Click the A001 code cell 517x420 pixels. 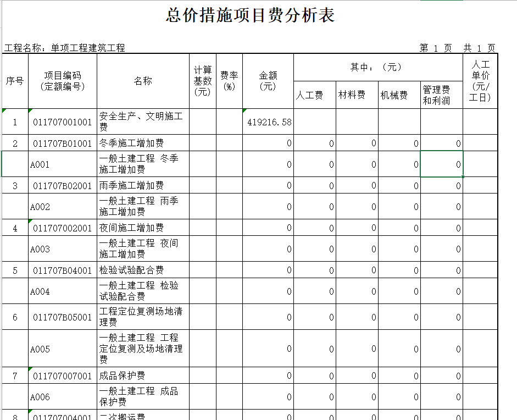coord(63,164)
